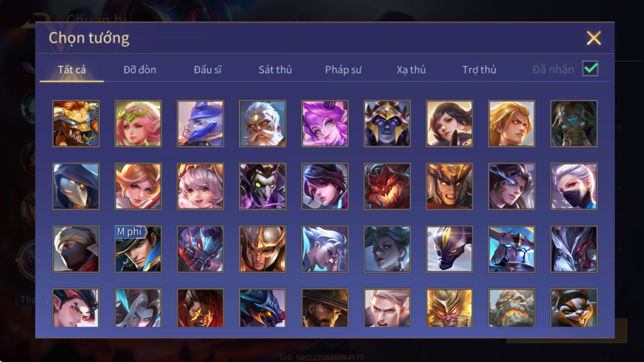Open the 'Đấu sĩ' tab

click(207, 70)
